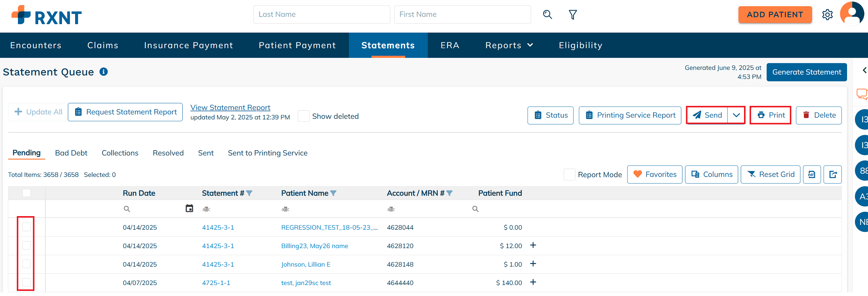Open statement 4725-1-1 link

pyautogui.click(x=216, y=283)
